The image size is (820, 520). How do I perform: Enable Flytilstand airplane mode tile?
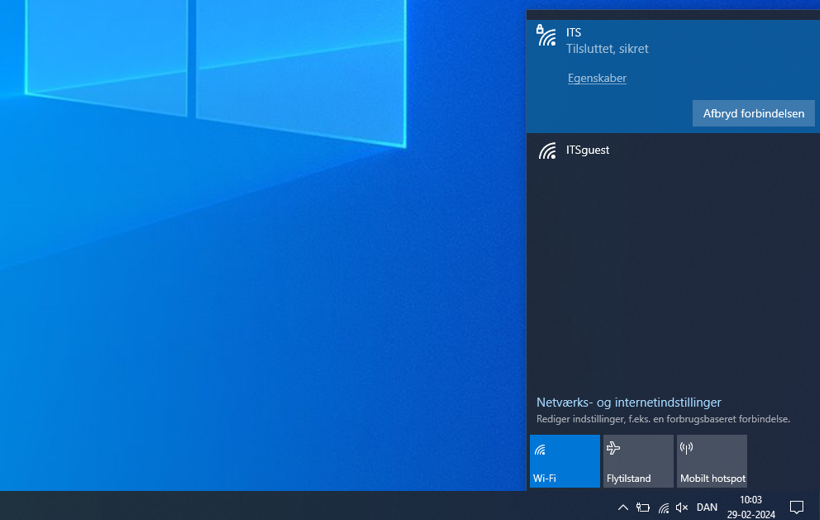tap(638, 461)
